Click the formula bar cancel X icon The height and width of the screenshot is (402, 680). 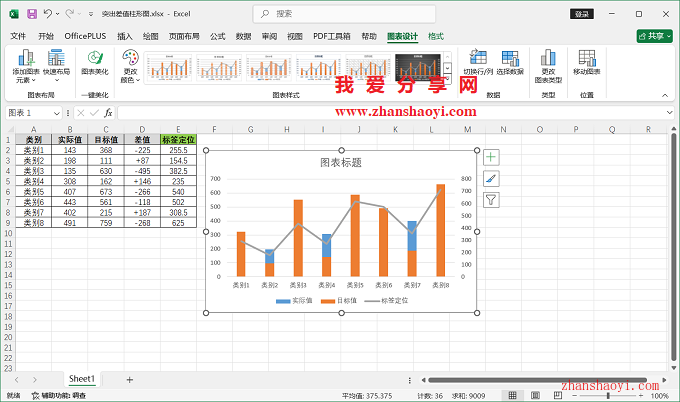[81, 113]
